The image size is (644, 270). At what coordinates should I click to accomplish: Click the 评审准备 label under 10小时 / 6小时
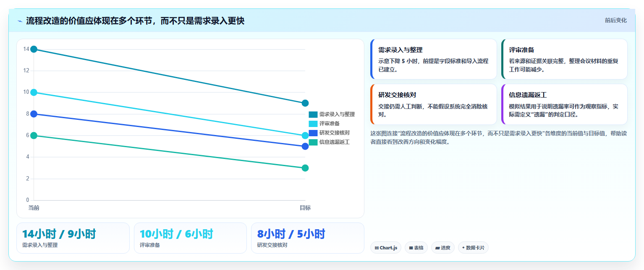[150, 245]
